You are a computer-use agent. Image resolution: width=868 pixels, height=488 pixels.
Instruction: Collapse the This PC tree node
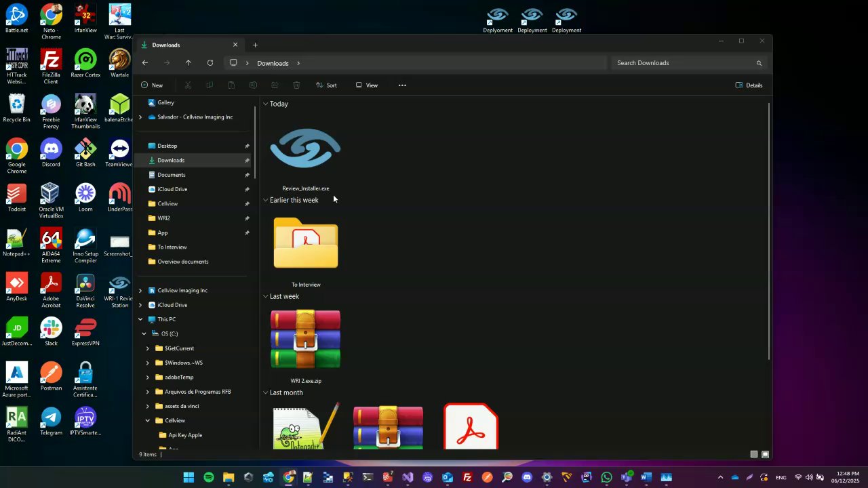140,319
